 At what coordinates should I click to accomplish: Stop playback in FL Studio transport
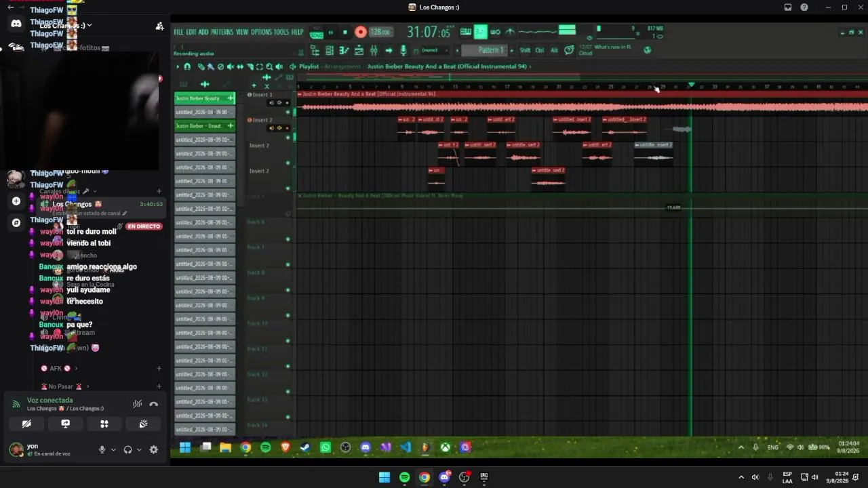pos(345,32)
